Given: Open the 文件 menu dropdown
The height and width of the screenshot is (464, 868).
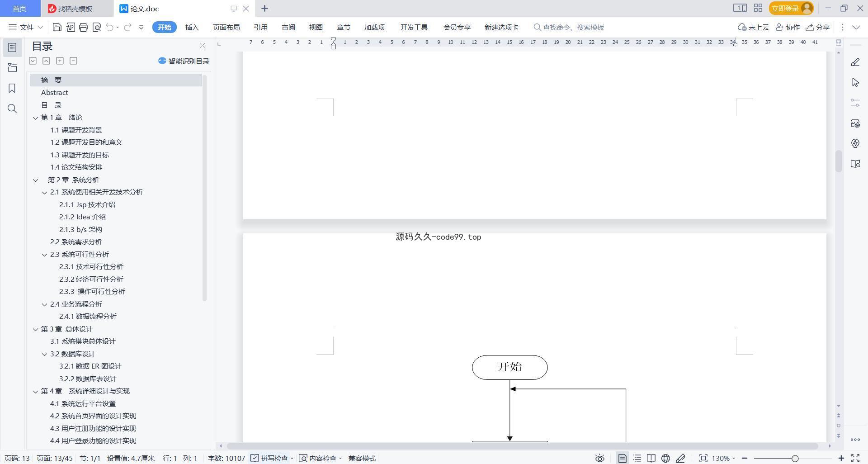Looking at the screenshot, I should (x=26, y=27).
